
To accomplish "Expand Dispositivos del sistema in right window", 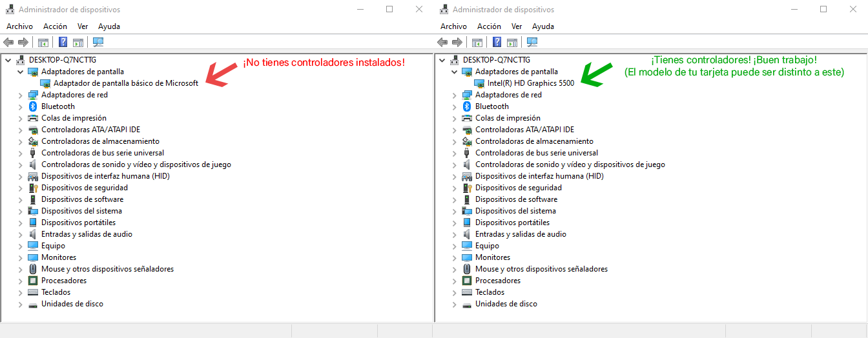I will [455, 211].
